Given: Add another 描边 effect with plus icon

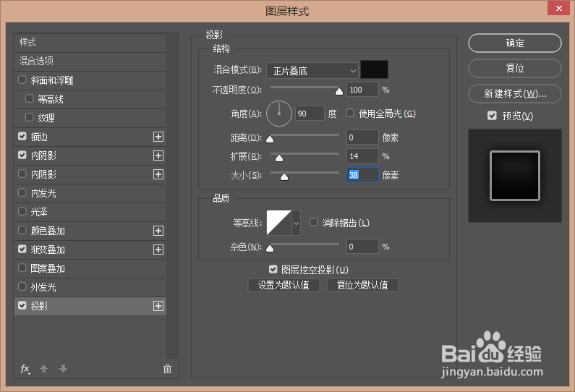Looking at the screenshot, I should 158,137.
